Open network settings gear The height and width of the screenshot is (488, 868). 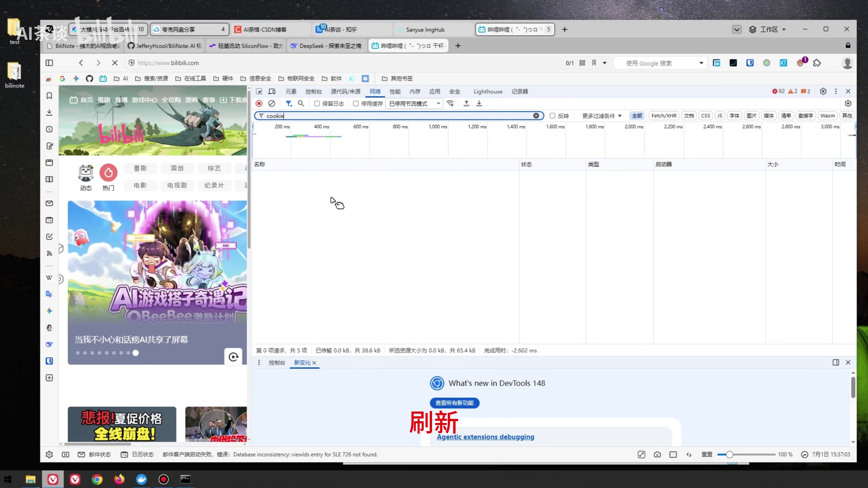point(848,103)
